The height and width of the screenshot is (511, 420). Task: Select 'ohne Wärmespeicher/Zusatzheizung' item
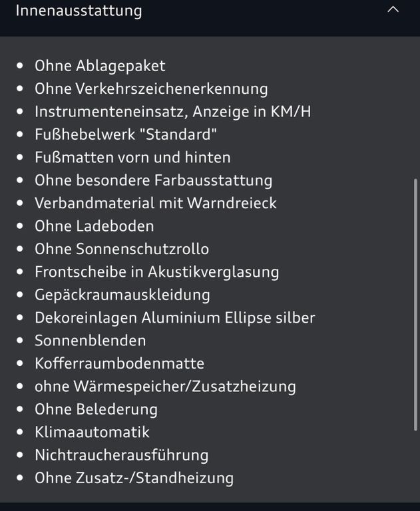[165, 387]
